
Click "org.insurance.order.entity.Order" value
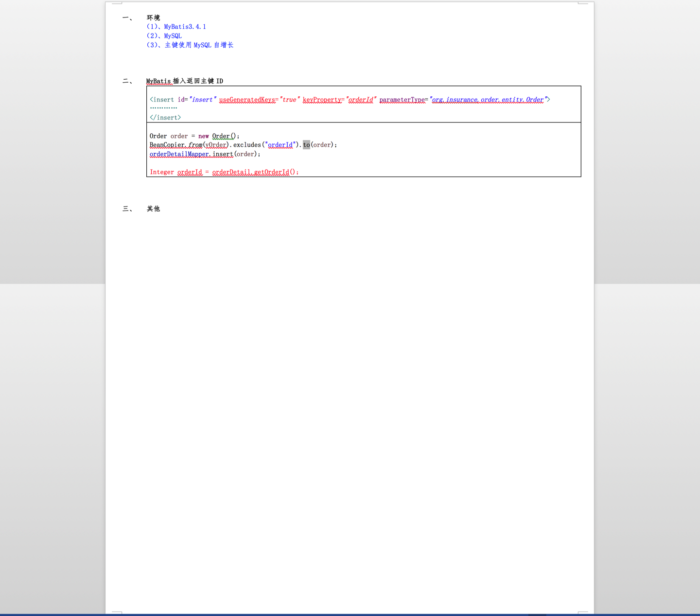pyautogui.click(x=488, y=100)
